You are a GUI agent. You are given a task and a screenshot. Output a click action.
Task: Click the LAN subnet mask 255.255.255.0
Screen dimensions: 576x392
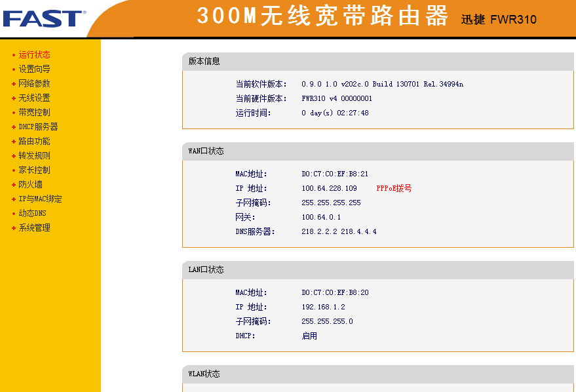pos(327,321)
